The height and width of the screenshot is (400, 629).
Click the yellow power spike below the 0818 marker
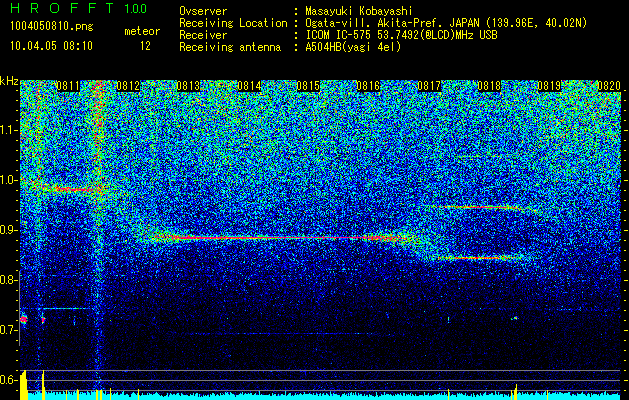coord(516,392)
